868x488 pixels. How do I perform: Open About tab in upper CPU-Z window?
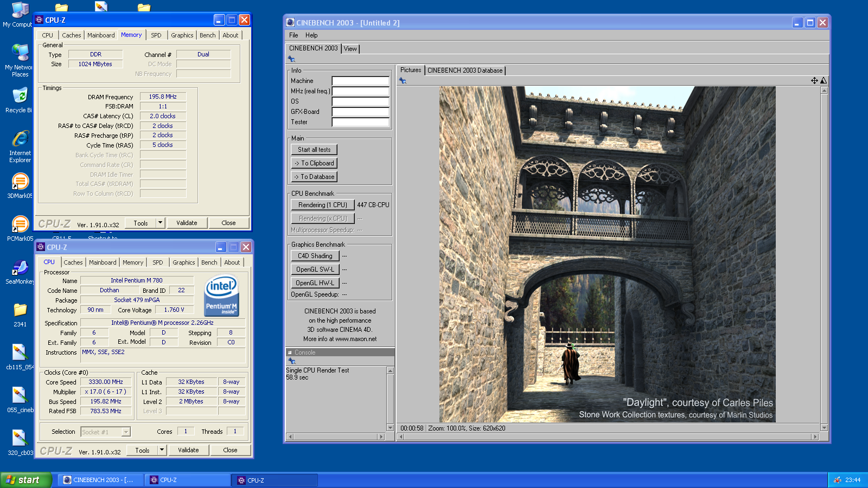click(231, 35)
